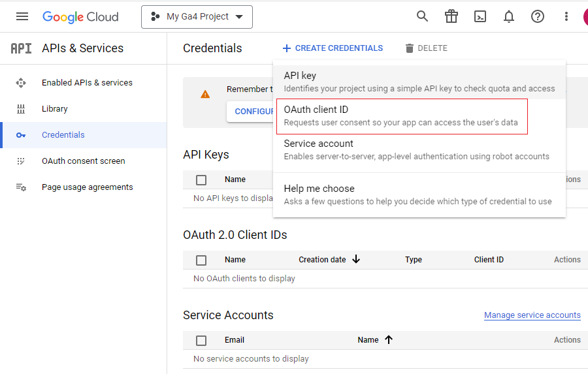Click the Email column header
The height and width of the screenshot is (374, 588).
[235, 340]
